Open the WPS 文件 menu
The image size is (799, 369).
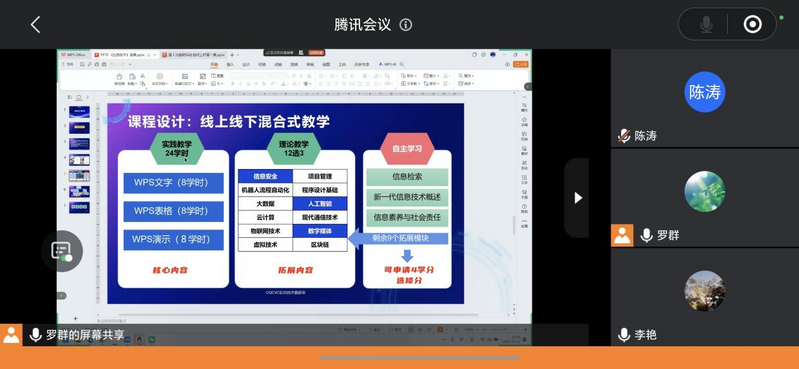point(67,64)
